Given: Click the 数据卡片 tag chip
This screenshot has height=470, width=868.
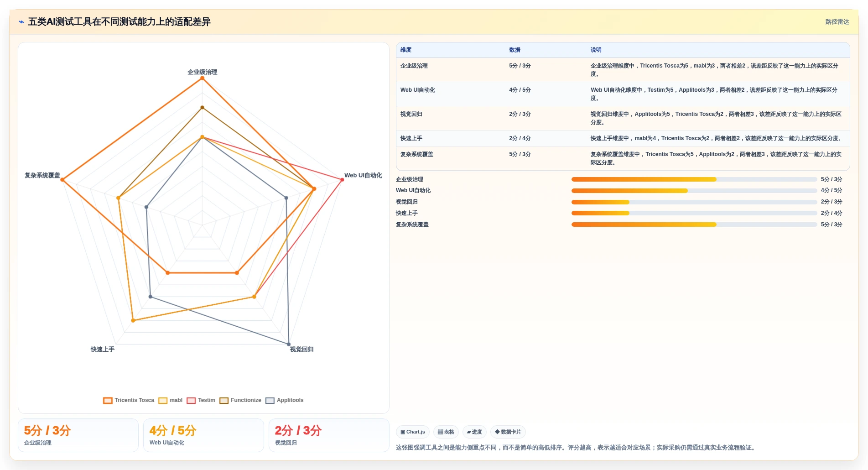Looking at the screenshot, I should 508,432.
